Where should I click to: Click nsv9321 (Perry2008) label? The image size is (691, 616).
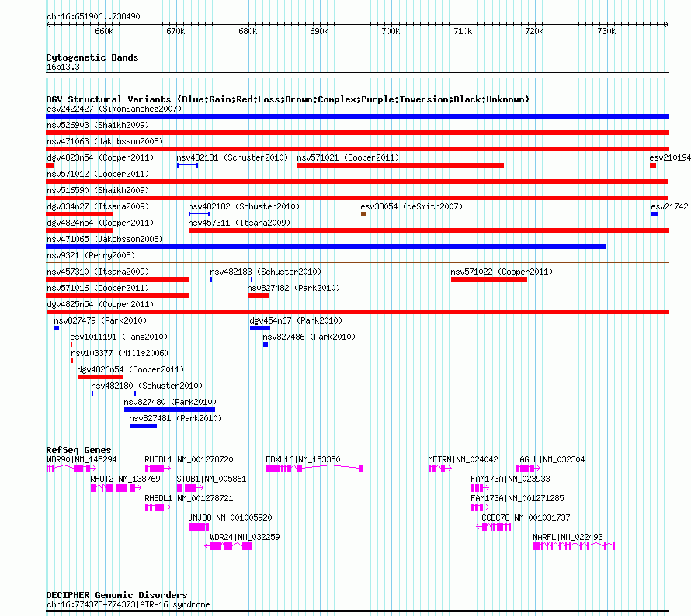(91, 255)
